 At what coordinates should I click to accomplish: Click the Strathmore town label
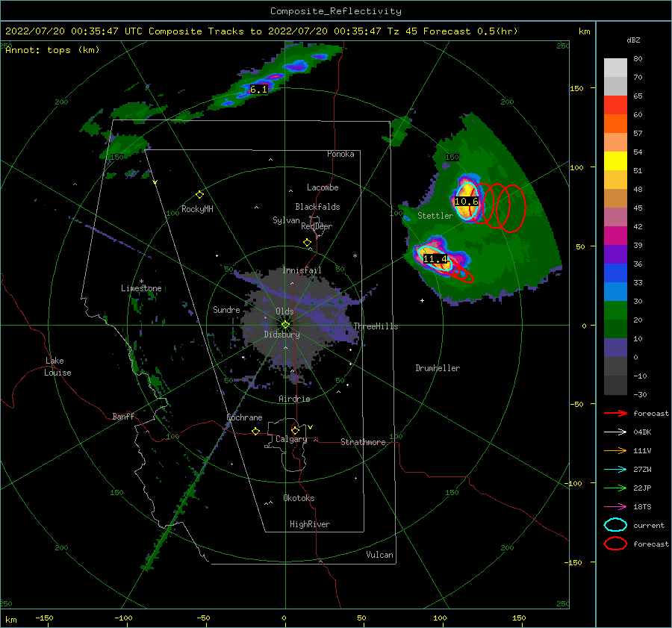click(x=363, y=442)
